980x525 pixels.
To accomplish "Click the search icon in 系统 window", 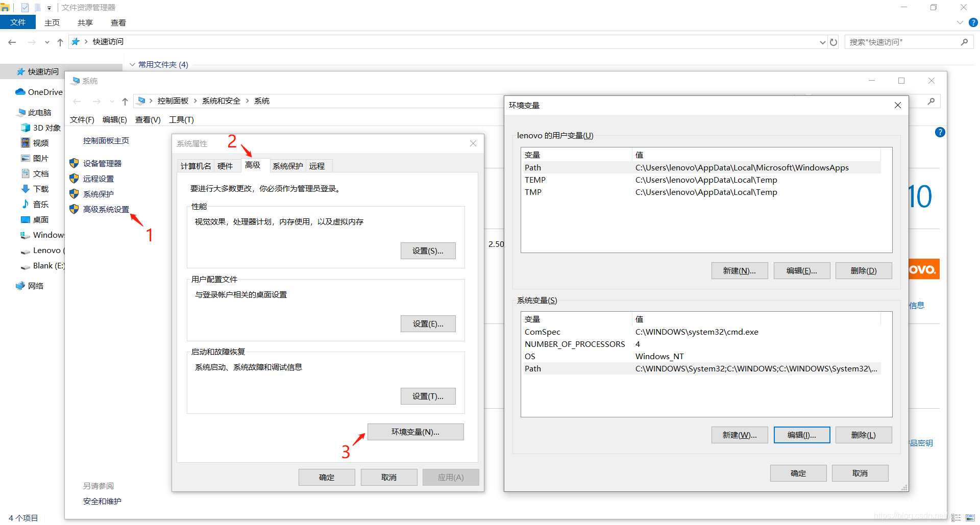I will click(932, 101).
